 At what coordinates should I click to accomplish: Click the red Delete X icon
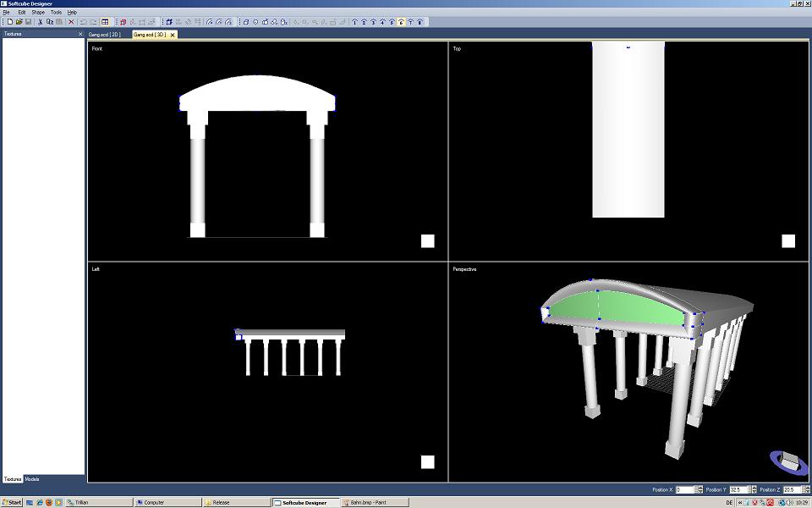click(71, 22)
